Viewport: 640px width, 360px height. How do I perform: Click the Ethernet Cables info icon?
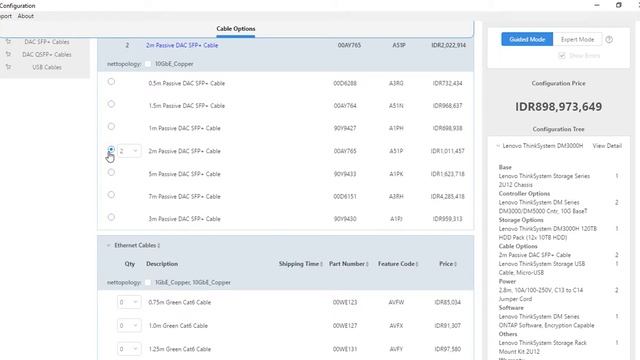159,245
